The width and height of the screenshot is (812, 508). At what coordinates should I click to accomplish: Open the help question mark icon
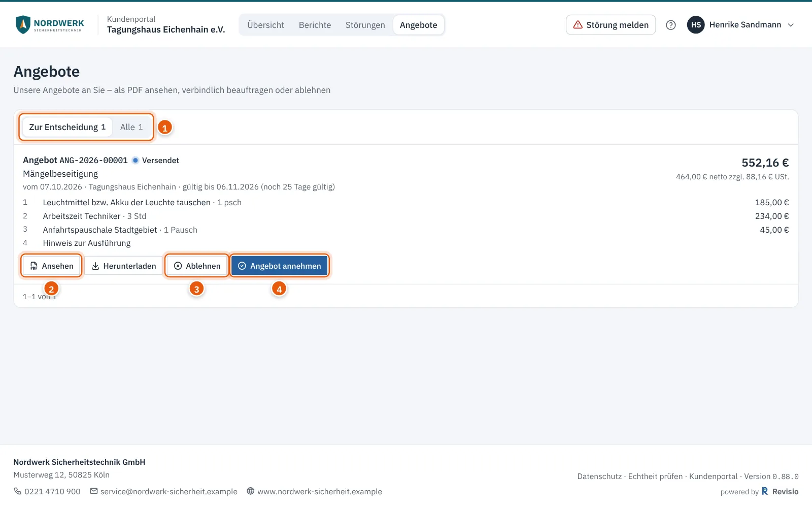670,25
